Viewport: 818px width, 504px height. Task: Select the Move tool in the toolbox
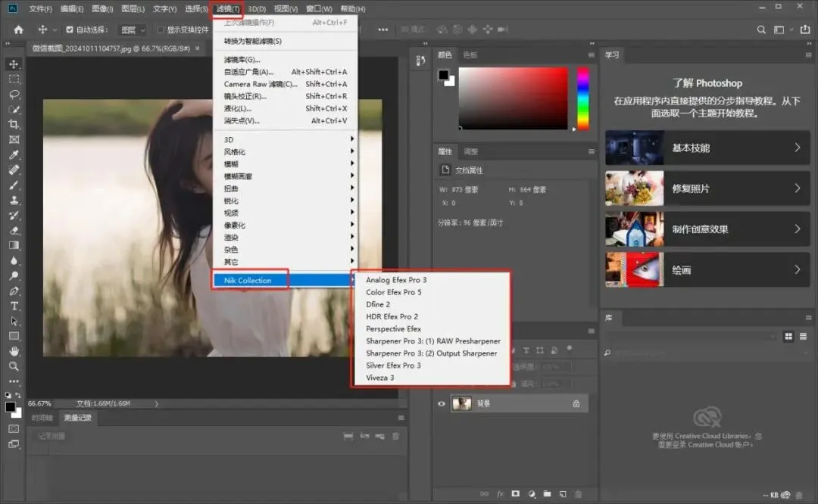[14, 64]
